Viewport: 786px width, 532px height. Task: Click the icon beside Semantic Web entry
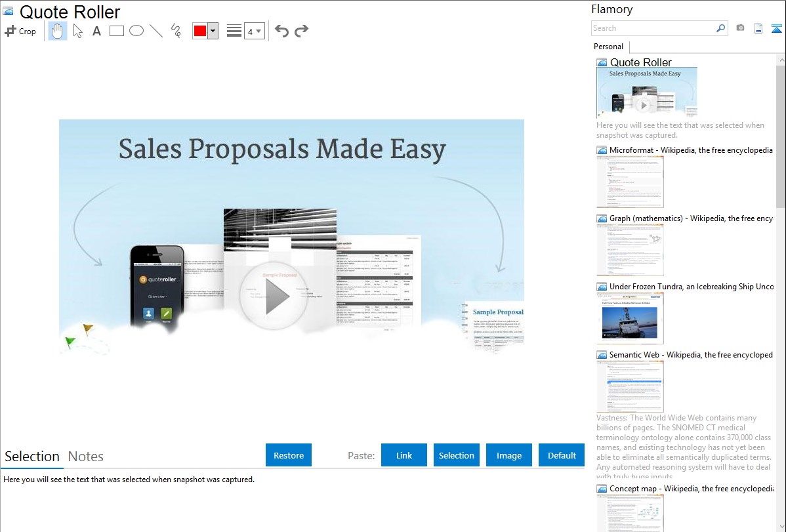(602, 355)
